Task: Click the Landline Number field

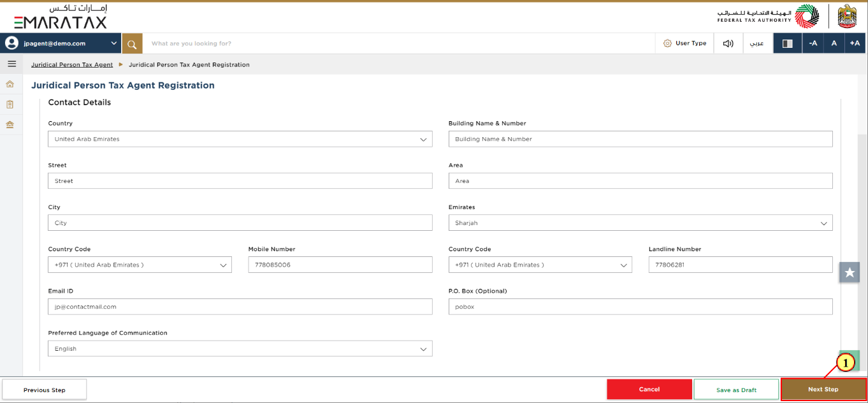Action: click(x=741, y=265)
